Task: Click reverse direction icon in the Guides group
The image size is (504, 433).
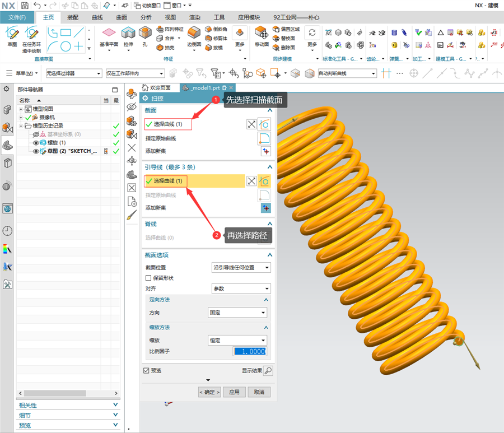Action: coord(251,181)
